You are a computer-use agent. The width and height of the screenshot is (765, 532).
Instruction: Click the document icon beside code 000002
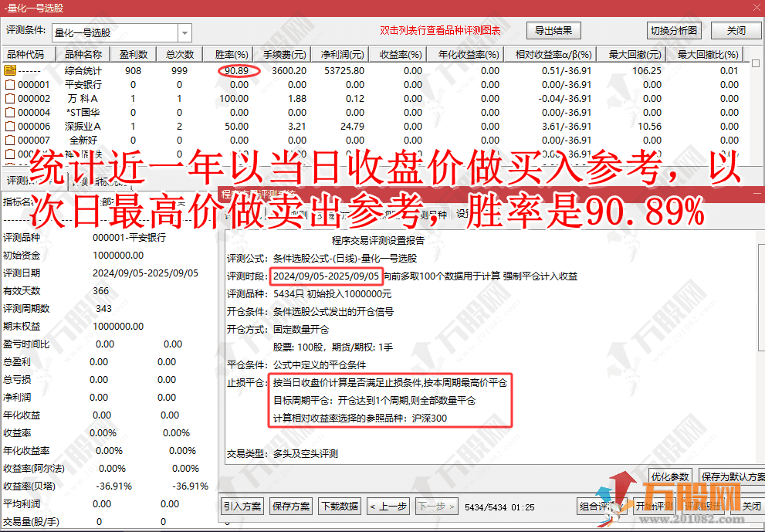pyautogui.click(x=10, y=99)
